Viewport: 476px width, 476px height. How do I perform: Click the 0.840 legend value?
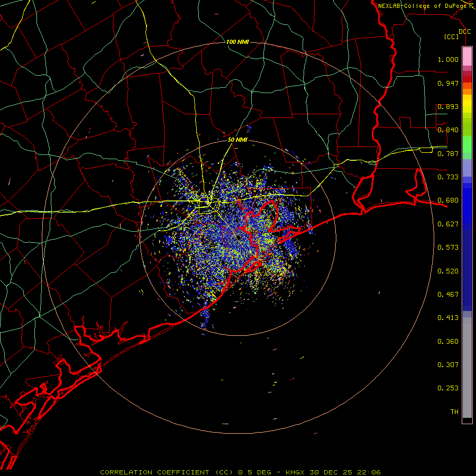coord(448,130)
